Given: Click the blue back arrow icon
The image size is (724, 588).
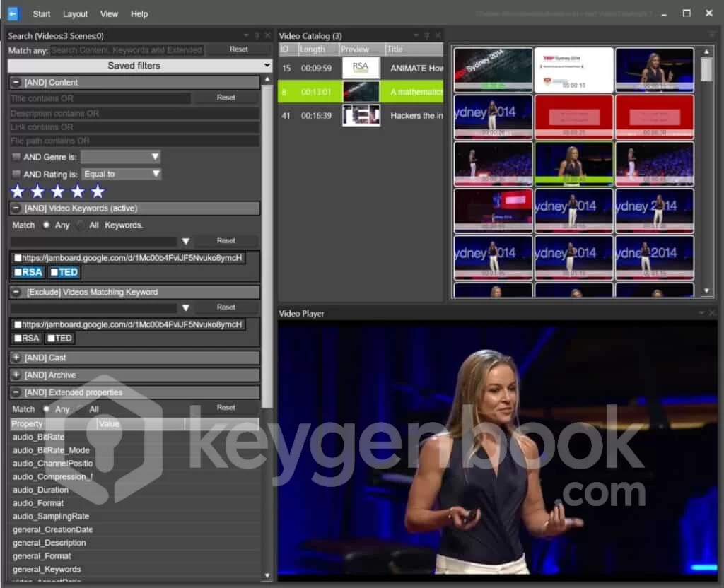Looking at the screenshot, I should 13,13.
